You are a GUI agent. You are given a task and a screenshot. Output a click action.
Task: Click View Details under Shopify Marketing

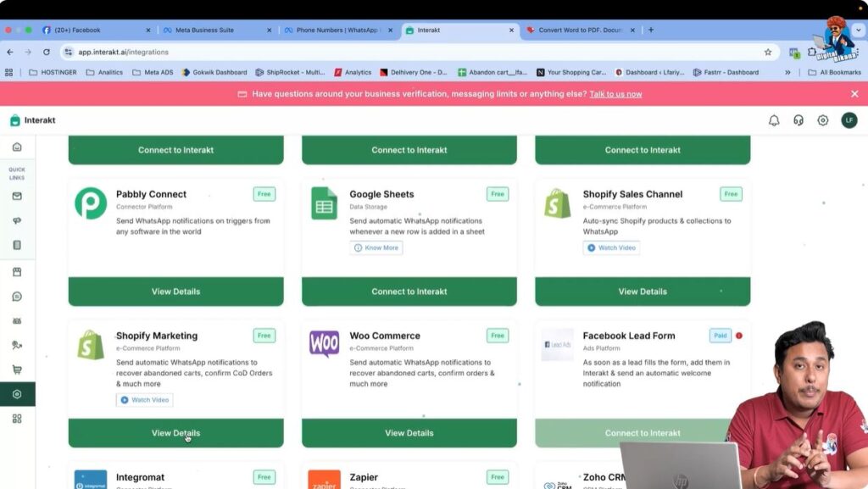175,432
